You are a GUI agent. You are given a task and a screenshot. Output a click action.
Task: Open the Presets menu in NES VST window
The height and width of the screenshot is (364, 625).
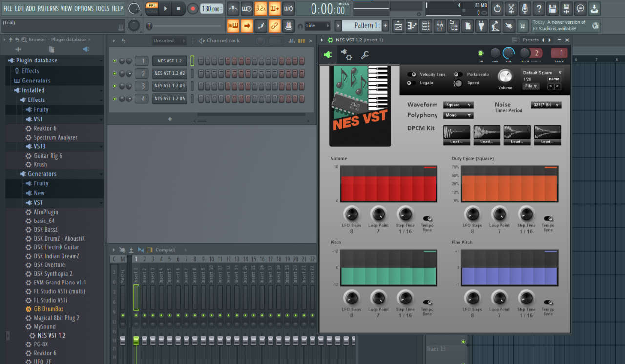[x=531, y=40]
